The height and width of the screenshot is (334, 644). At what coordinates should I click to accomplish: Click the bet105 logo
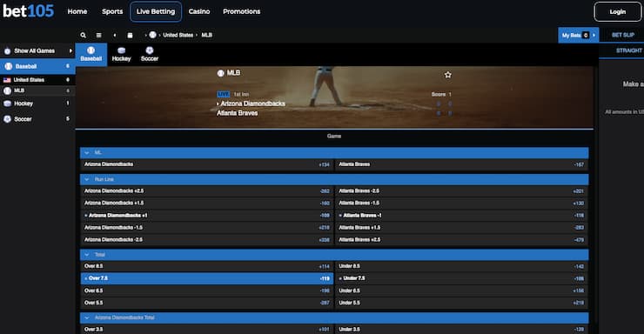tap(29, 11)
